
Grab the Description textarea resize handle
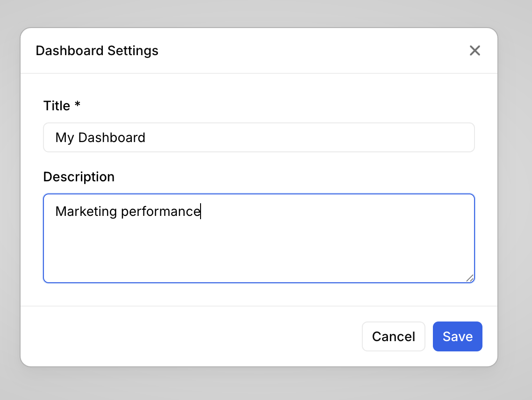(x=469, y=278)
